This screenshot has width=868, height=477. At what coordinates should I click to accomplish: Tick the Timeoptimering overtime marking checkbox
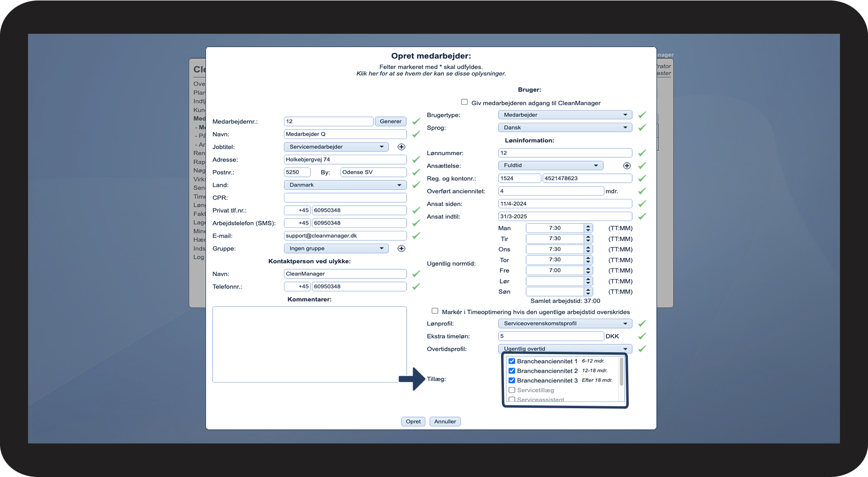click(435, 311)
